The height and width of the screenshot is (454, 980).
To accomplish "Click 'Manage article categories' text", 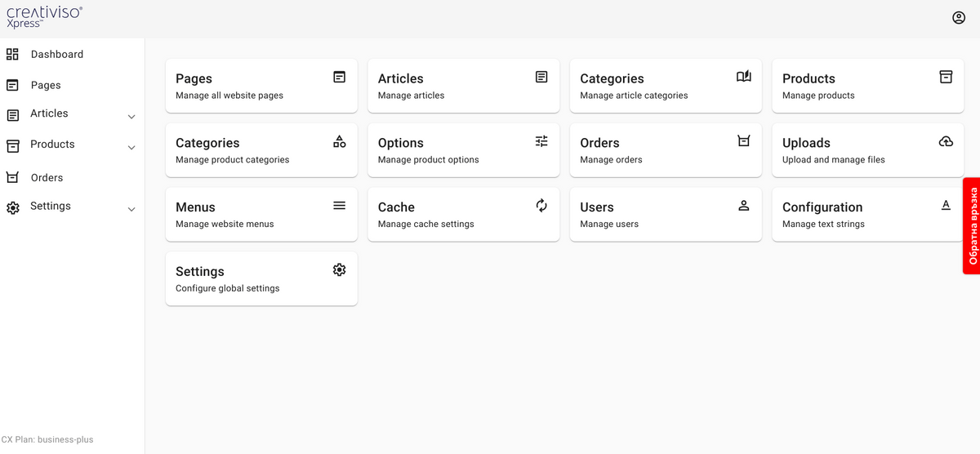I will (634, 96).
